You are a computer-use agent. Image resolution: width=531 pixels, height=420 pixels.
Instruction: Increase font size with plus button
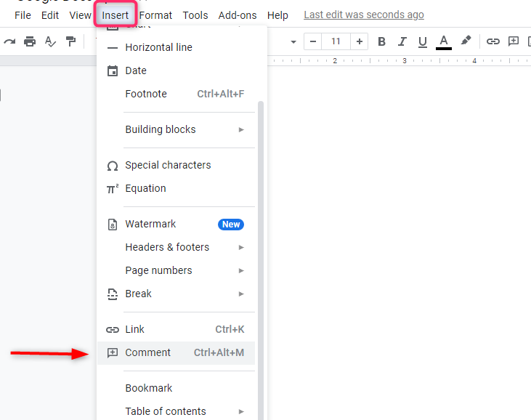point(360,41)
